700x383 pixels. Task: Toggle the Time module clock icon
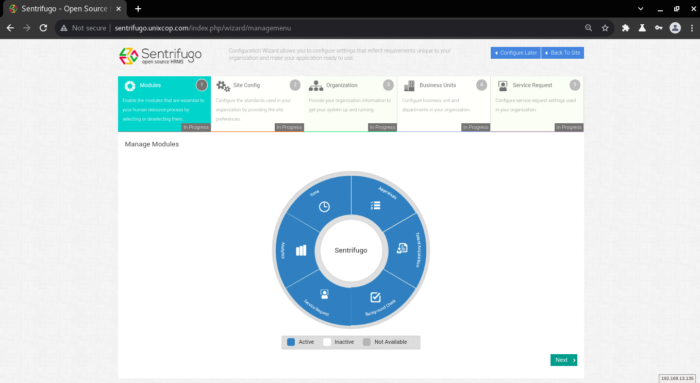coord(324,207)
